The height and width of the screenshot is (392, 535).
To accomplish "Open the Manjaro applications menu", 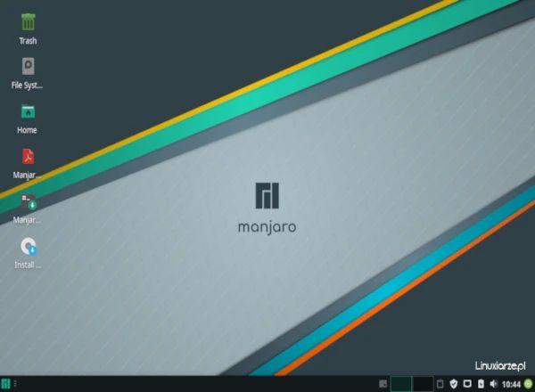I will click(6, 384).
